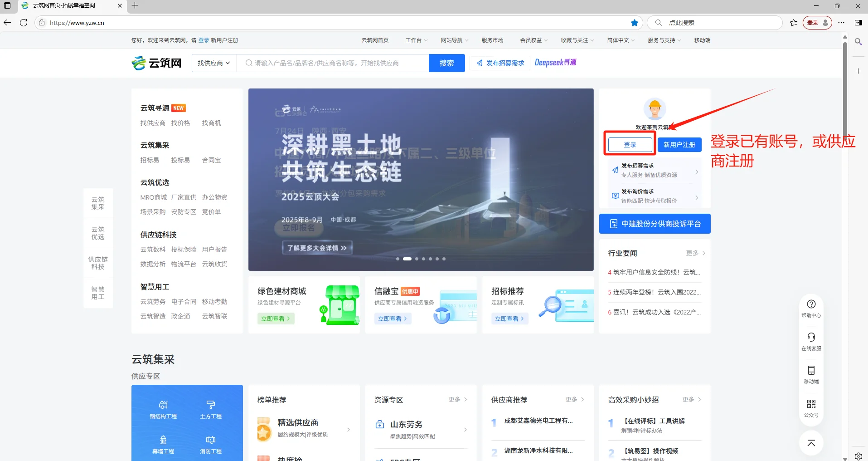
Task: Open the 服务市场 menu item
Action: click(492, 40)
